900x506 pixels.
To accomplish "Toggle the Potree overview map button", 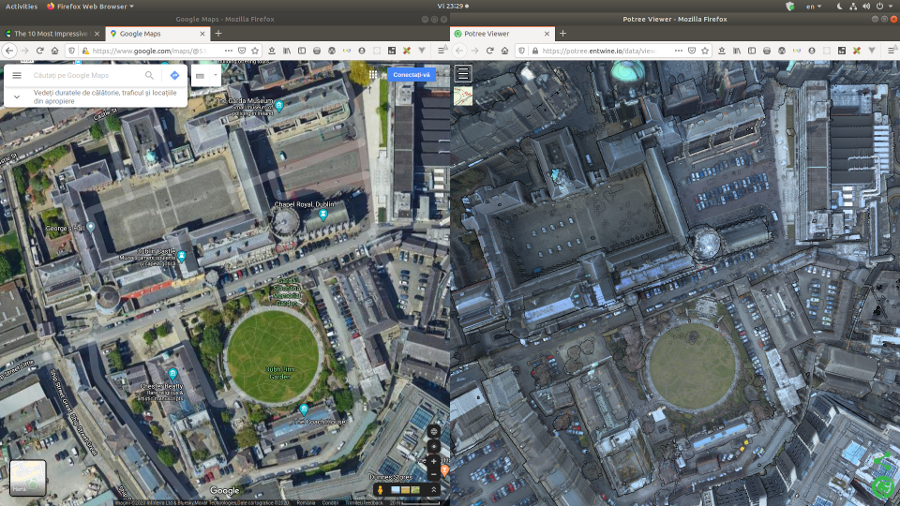I will (463, 96).
